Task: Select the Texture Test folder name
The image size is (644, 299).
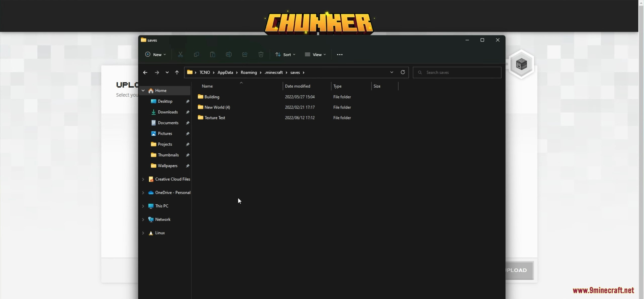Action: [215, 118]
